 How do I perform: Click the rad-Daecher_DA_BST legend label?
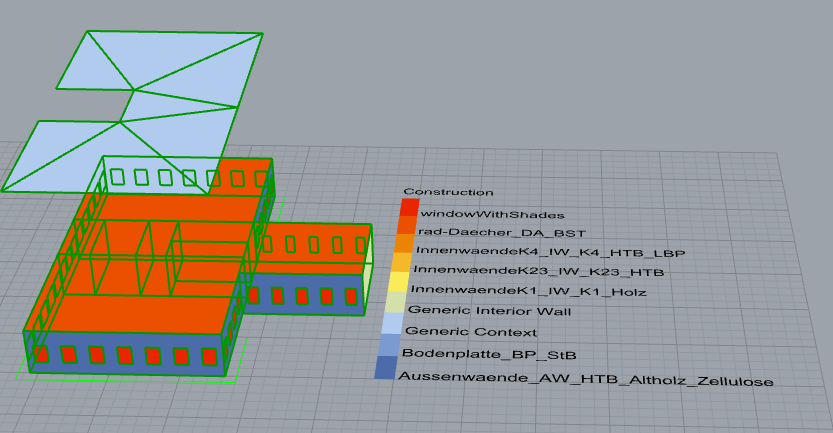pyautogui.click(x=502, y=233)
